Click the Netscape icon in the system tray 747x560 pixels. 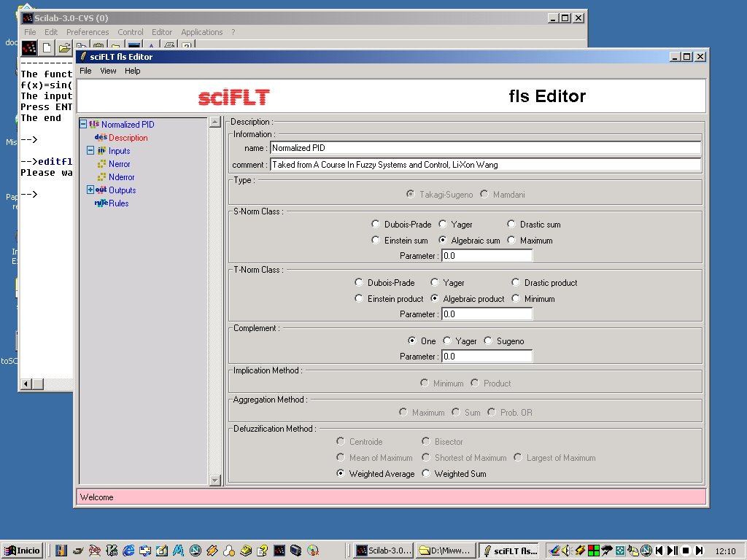pyautogui.click(x=646, y=551)
